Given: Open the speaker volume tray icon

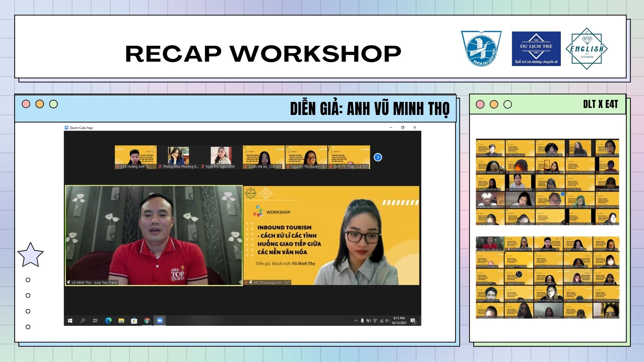Looking at the screenshot, I should coord(387,321).
